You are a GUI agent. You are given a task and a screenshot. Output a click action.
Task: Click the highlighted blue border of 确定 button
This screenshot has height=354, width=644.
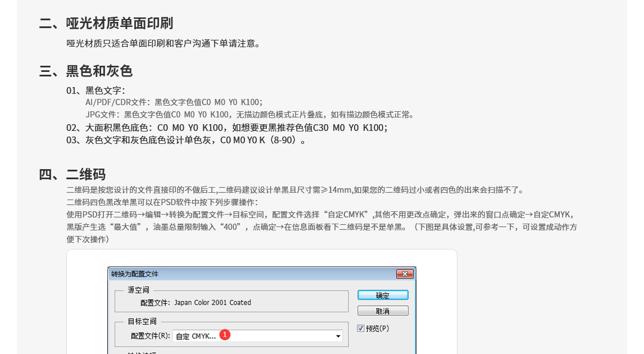point(383,294)
